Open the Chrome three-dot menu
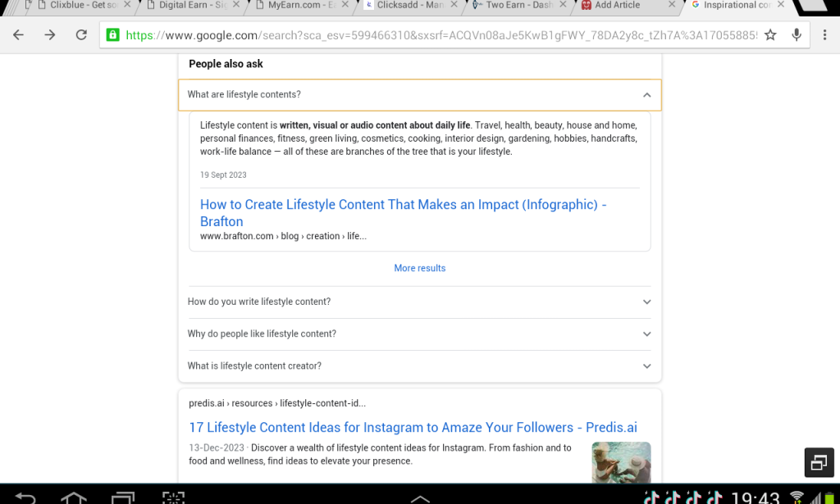This screenshot has height=504, width=840. coord(824,35)
